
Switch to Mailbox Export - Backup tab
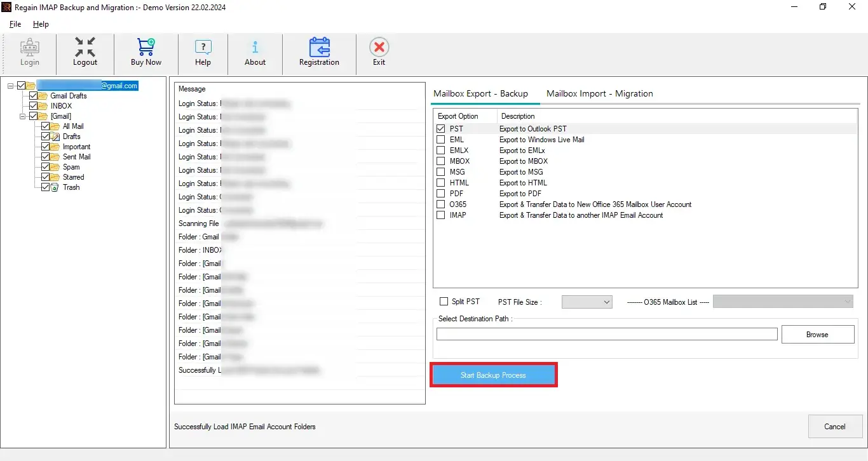point(480,93)
